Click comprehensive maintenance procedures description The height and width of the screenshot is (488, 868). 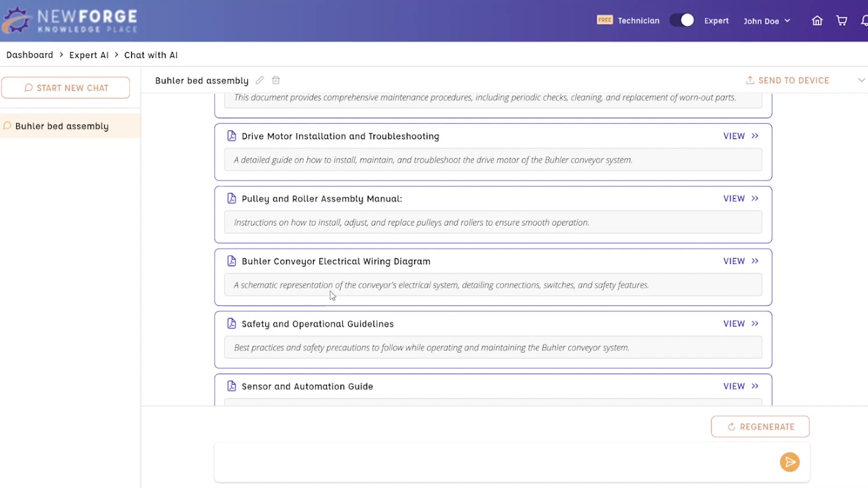tap(485, 98)
